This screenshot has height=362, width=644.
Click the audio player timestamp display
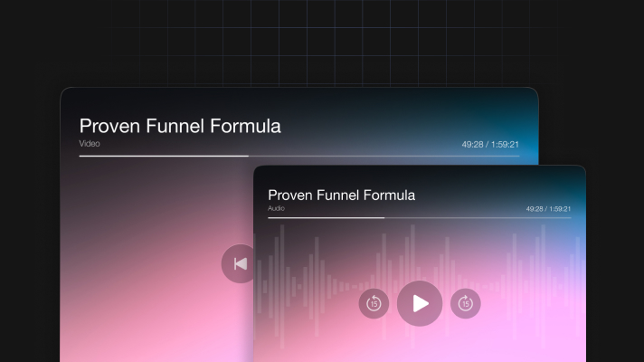point(548,208)
